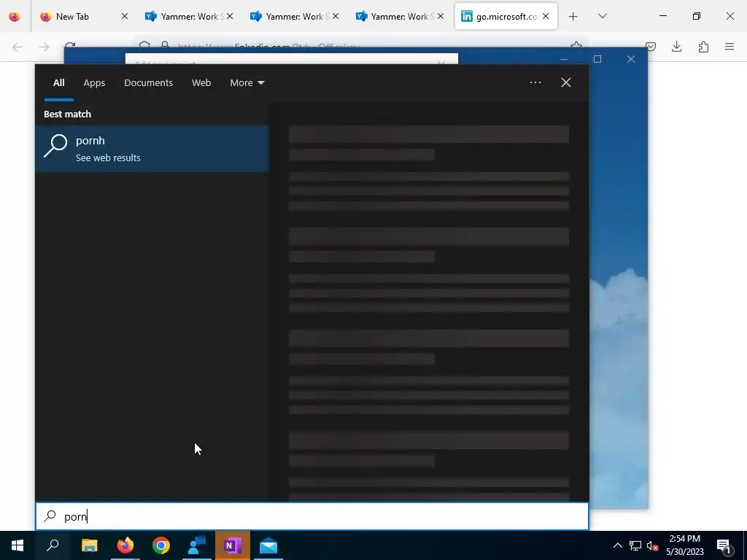Open the Windows Start menu
This screenshot has height=560, width=747.
(18, 545)
